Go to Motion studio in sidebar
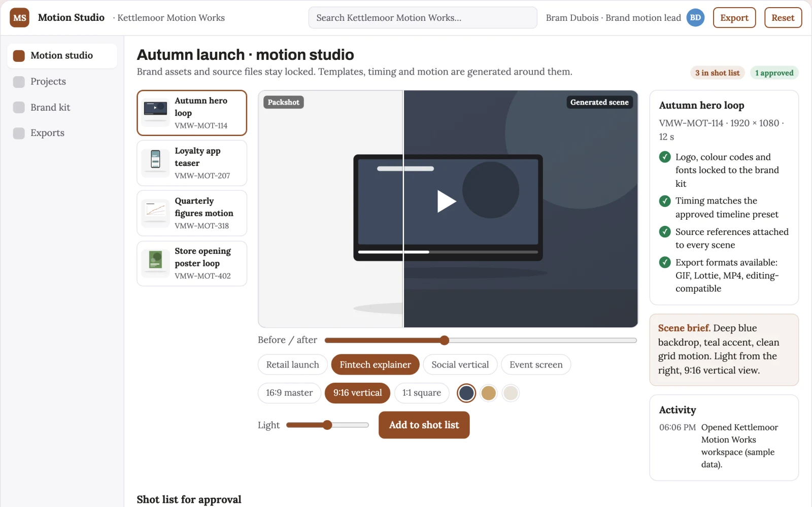 (x=62, y=56)
